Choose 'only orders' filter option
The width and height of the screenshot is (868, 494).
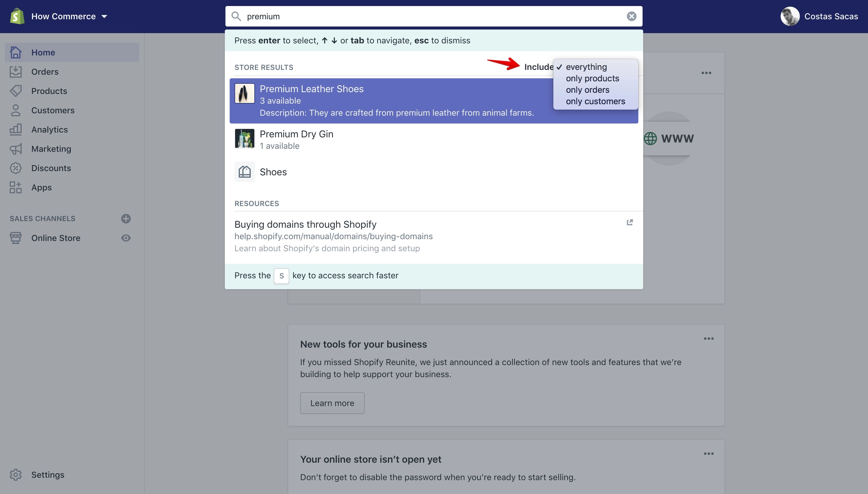(x=596, y=90)
